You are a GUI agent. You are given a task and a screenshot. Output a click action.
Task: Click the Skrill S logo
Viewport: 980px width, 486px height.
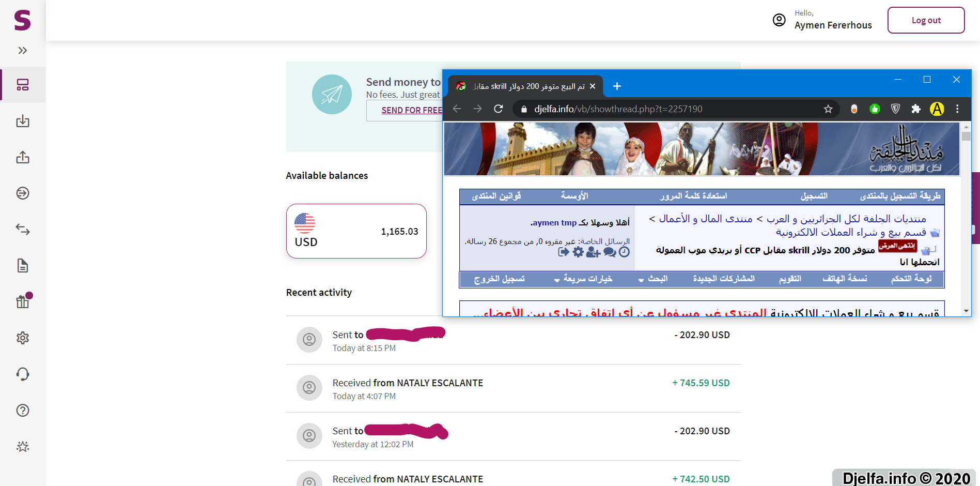pyautogui.click(x=22, y=20)
